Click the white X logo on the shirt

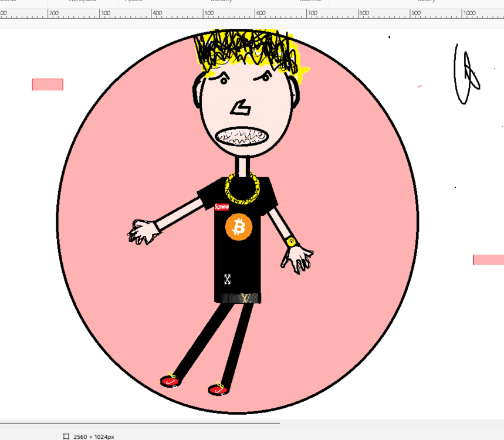click(227, 279)
